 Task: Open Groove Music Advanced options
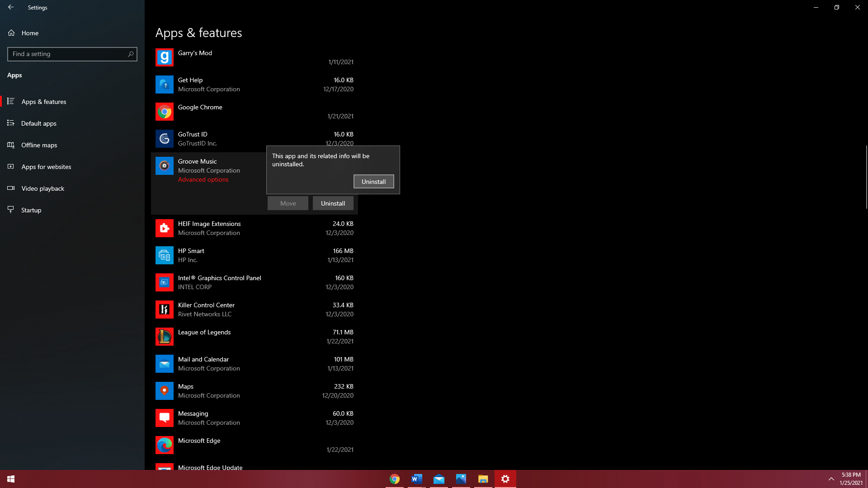pos(203,180)
